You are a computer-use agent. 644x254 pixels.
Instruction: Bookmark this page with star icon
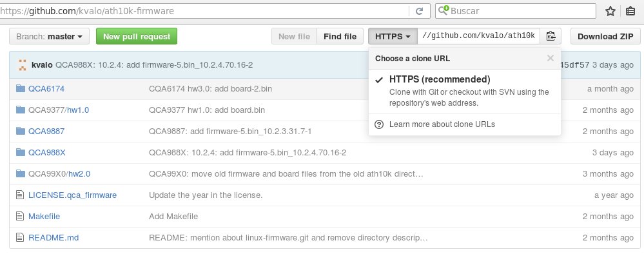(x=610, y=11)
